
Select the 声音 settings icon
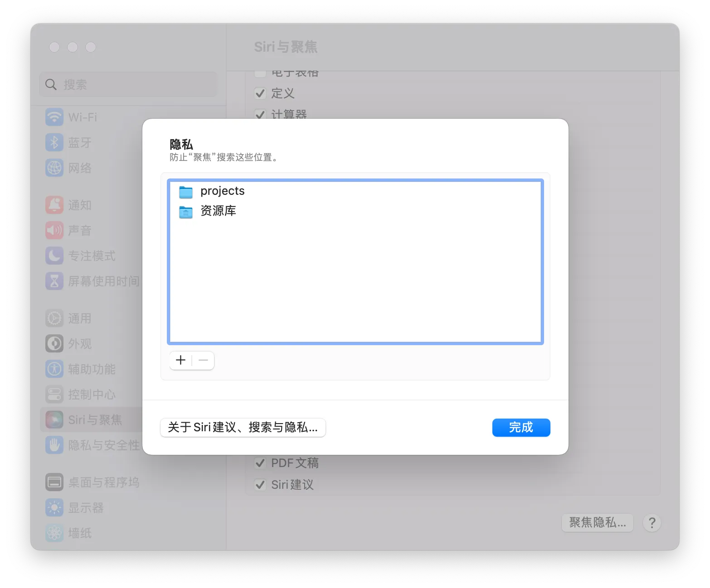coord(82,230)
